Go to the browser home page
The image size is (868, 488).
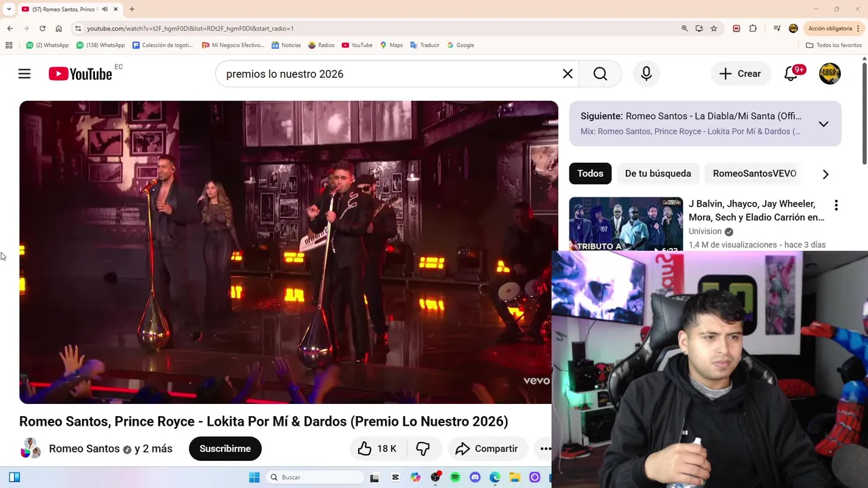tap(58, 28)
